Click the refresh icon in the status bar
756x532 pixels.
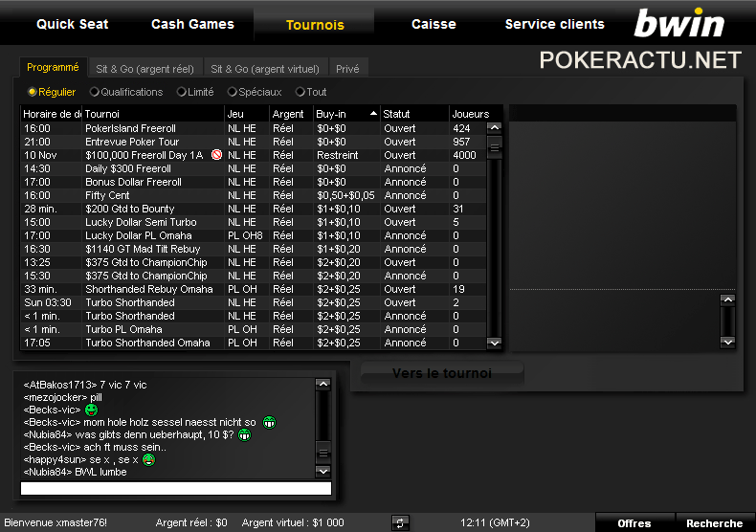click(x=400, y=522)
